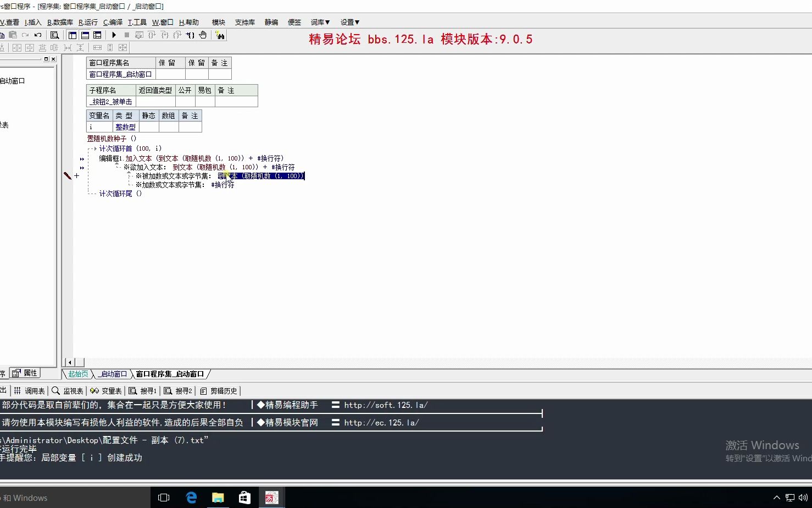
Task: Click the magnifier find-in-document toolbar icon
Action: 54,35
